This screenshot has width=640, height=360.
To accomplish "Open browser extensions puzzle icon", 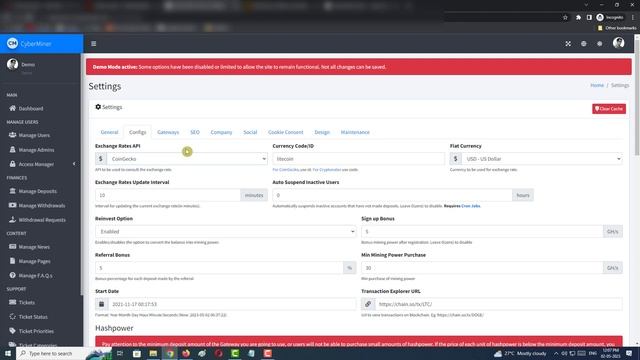I will [578, 18].
